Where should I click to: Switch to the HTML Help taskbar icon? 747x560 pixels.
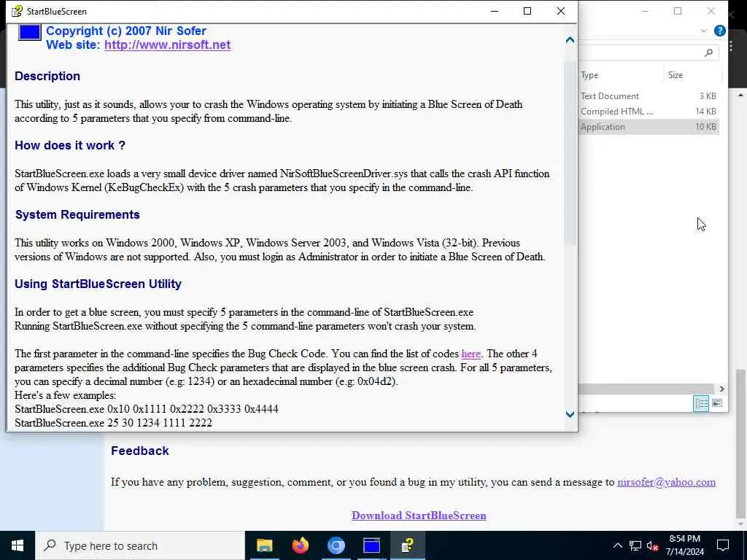[407, 545]
